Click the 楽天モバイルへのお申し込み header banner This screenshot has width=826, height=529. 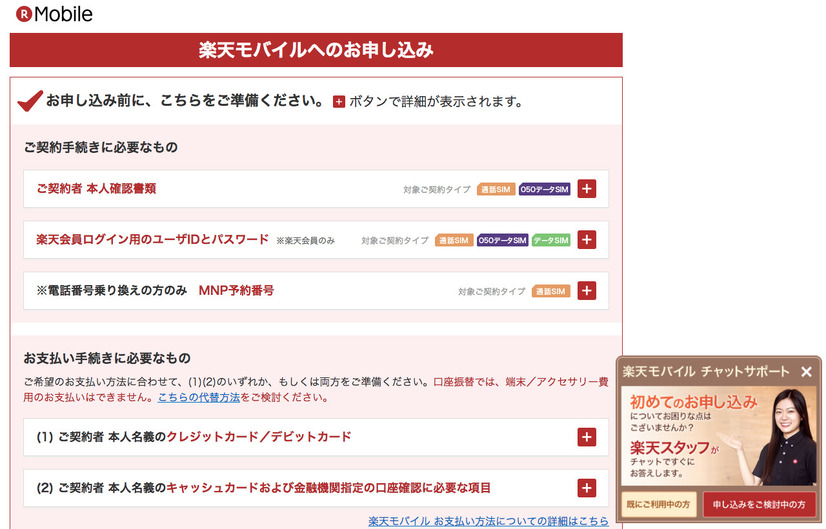click(x=316, y=50)
